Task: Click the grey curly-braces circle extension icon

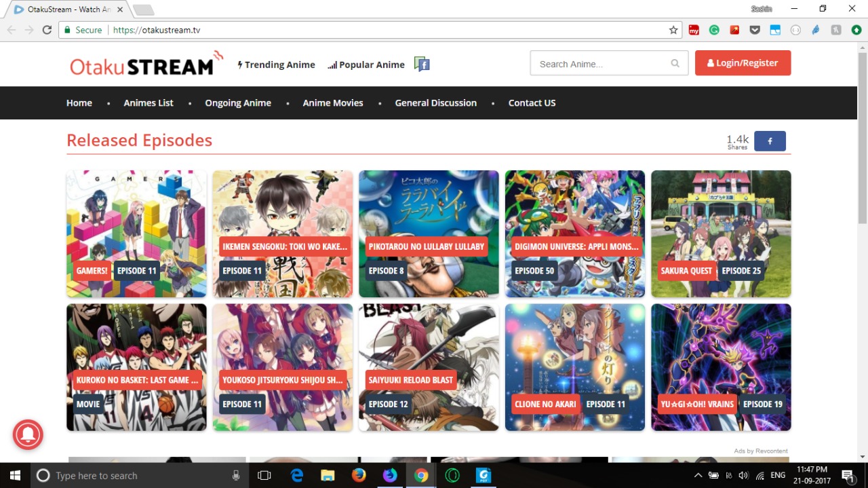Action: point(795,30)
